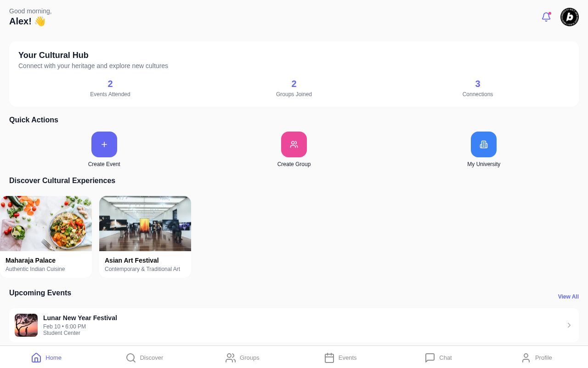Viewport: 588px width, 368px height.
Task: Click the Asian Art Festival title
Action: coord(132,260)
